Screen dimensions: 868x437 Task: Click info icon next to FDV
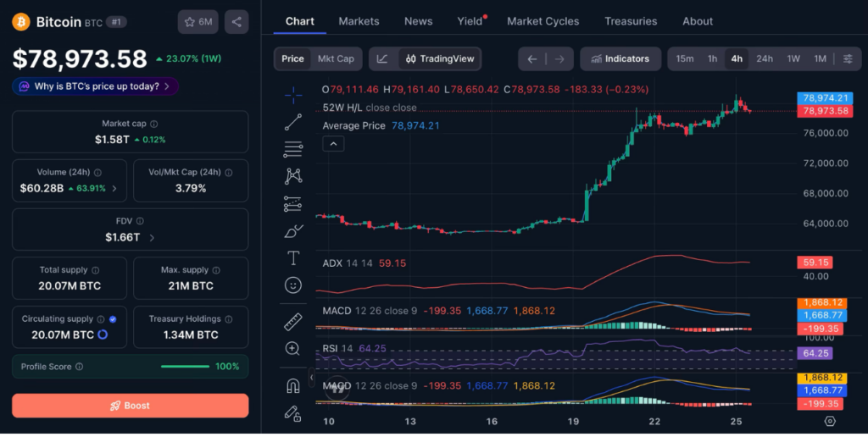click(x=140, y=221)
